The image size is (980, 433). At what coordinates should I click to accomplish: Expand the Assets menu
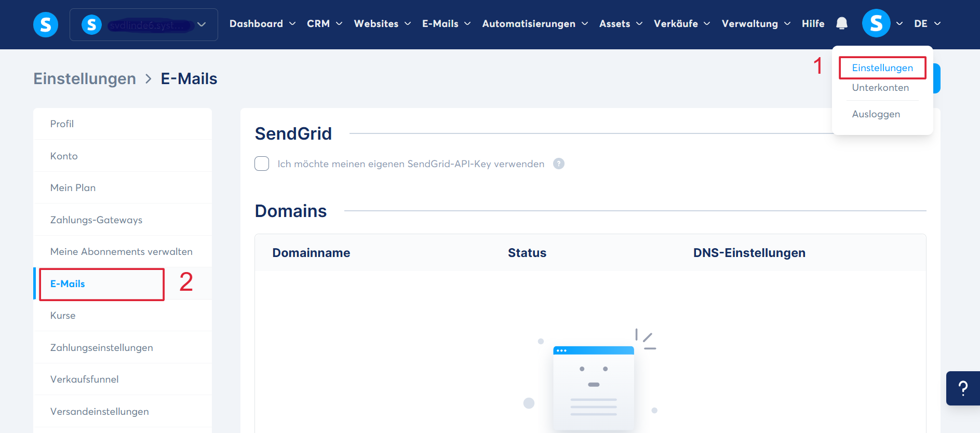(x=621, y=24)
